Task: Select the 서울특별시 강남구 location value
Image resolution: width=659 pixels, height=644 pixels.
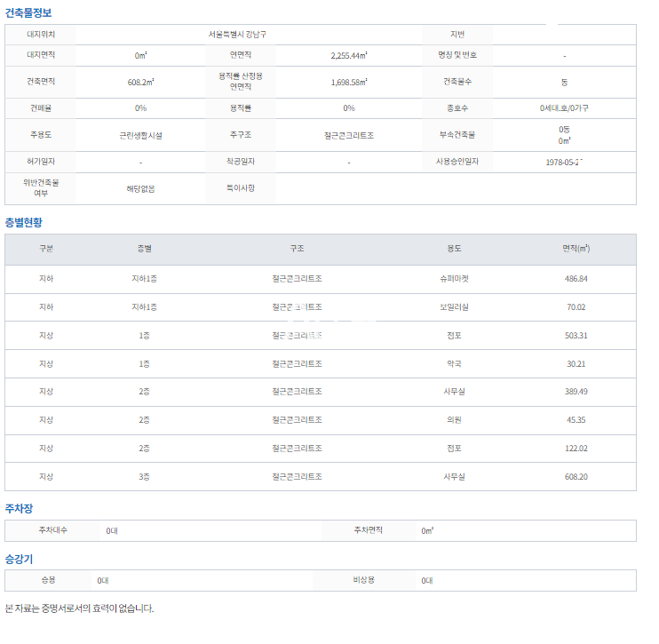Action: click(x=242, y=34)
